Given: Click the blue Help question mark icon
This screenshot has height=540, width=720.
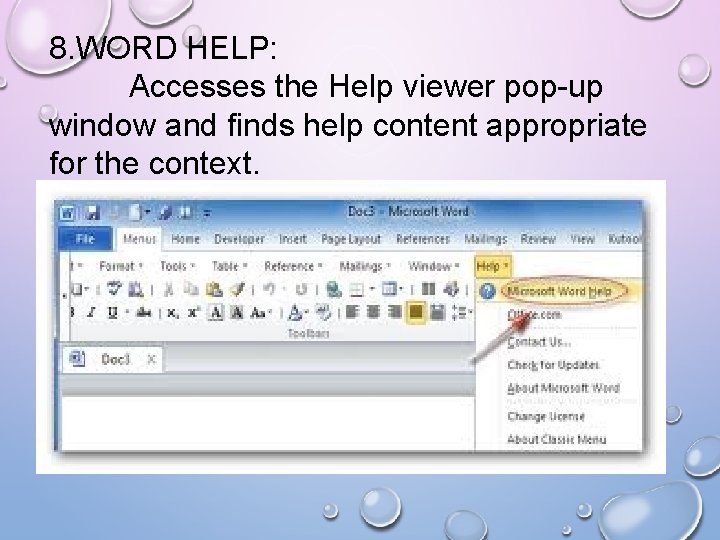Looking at the screenshot, I should click(x=487, y=291).
